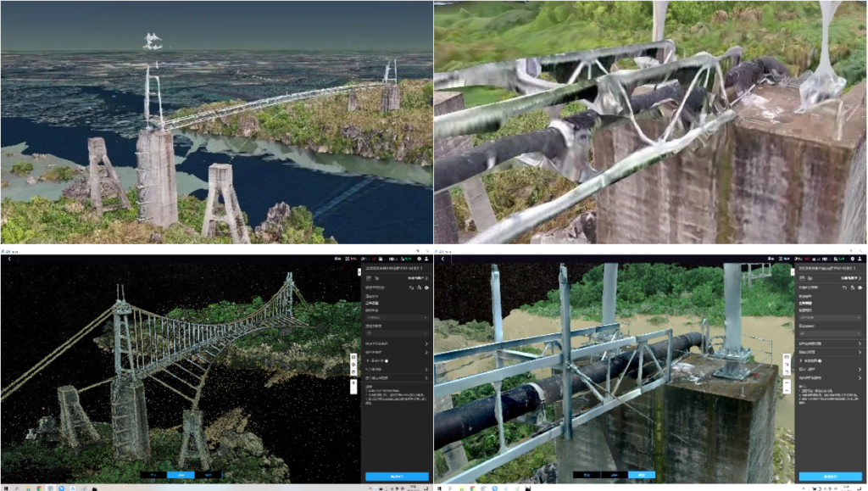Open the Windows Start menu
This screenshot has width=868, height=491.
pos(4,488)
